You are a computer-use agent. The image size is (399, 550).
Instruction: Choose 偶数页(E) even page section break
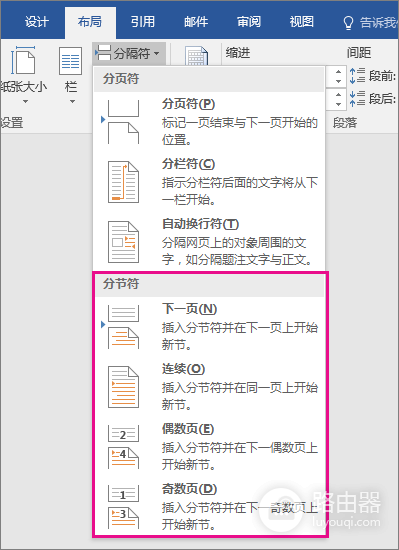click(x=210, y=447)
